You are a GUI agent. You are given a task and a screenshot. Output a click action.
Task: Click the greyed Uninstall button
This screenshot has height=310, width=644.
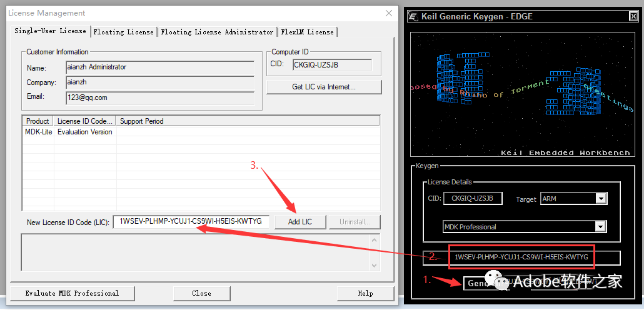(355, 222)
